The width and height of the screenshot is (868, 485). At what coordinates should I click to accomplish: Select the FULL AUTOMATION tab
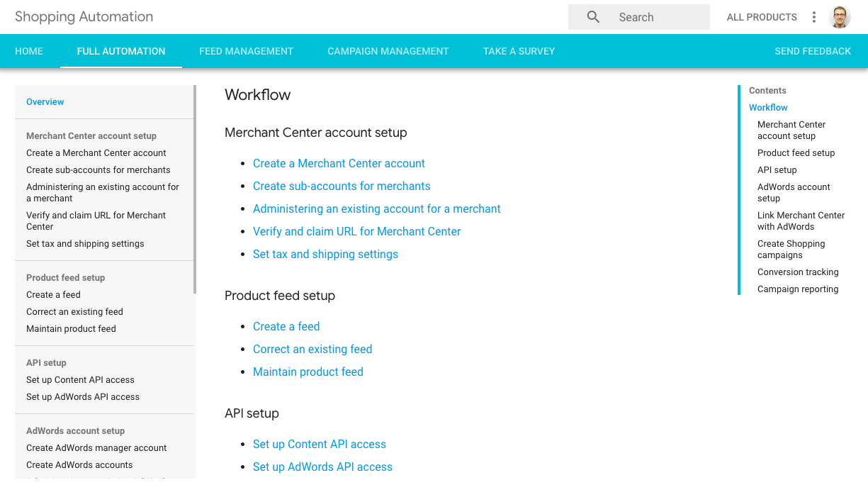point(121,51)
